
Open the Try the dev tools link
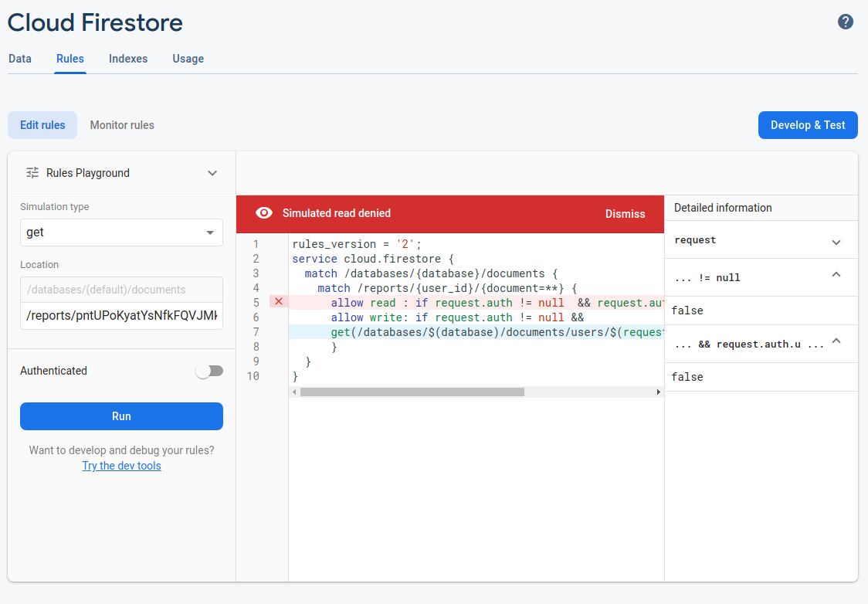tap(121, 466)
